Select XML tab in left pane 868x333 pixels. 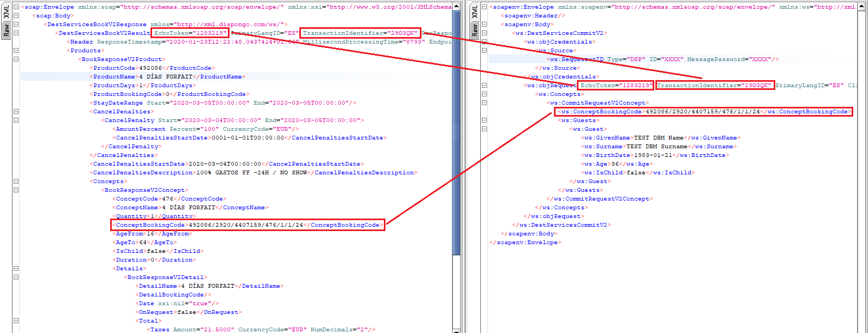coord(7,13)
